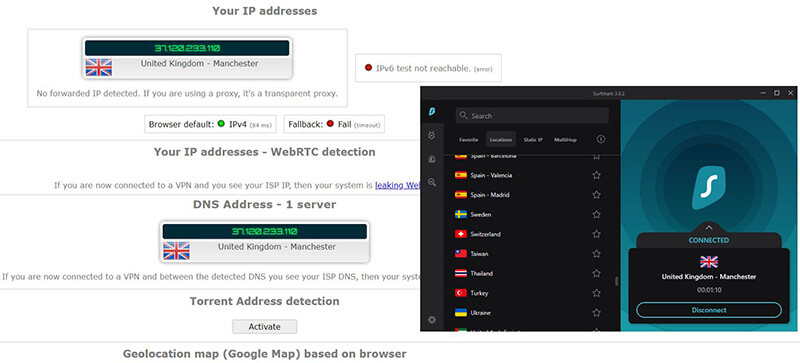This screenshot has width=800, height=363.
Task: Select Spain - Valencia location row
Action: (x=529, y=175)
